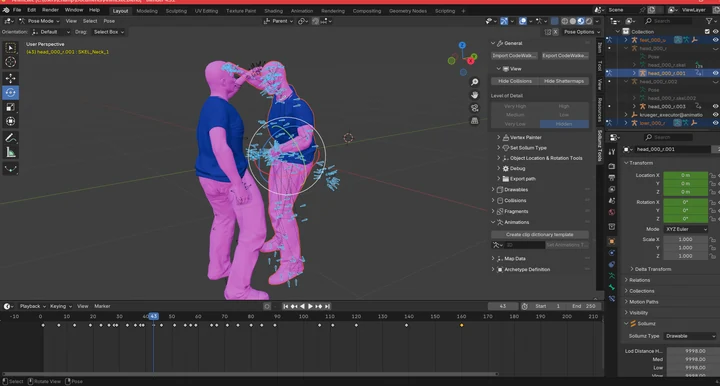Click Hide Collisions button
The width and height of the screenshot is (720, 386).
515,81
